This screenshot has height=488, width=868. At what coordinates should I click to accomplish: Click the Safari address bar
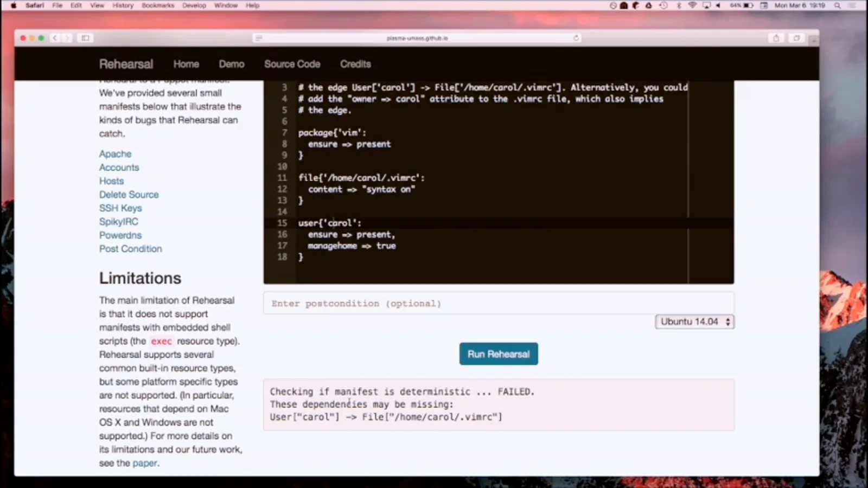[x=417, y=38]
